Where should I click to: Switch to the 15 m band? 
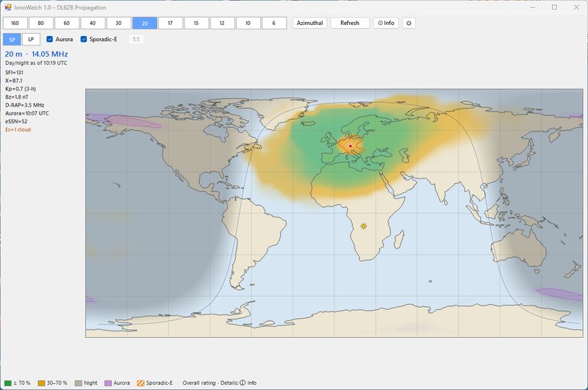pyautogui.click(x=196, y=23)
